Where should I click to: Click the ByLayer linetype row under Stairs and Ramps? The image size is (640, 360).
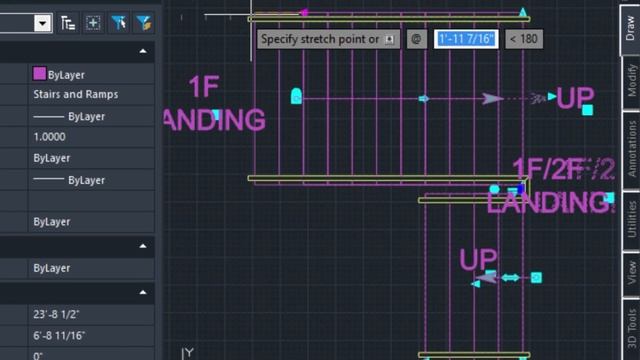(91, 117)
